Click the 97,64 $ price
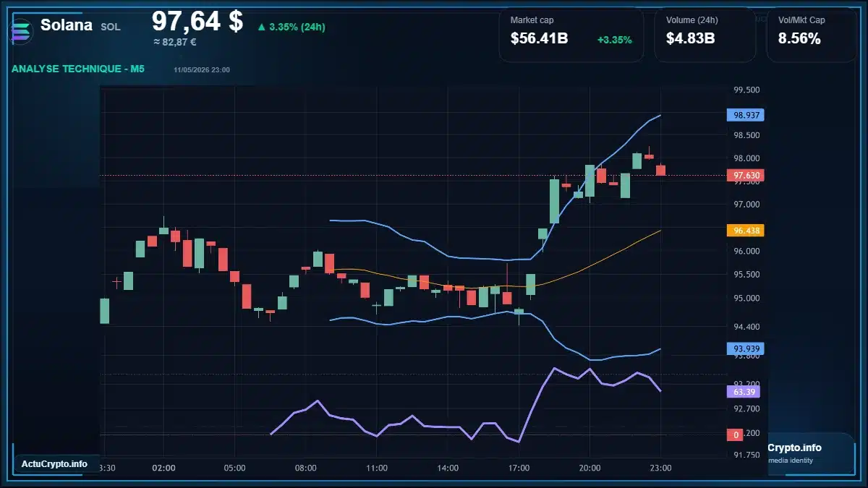The image size is (868, 488). pyautogui.click(x=197, y=21)
